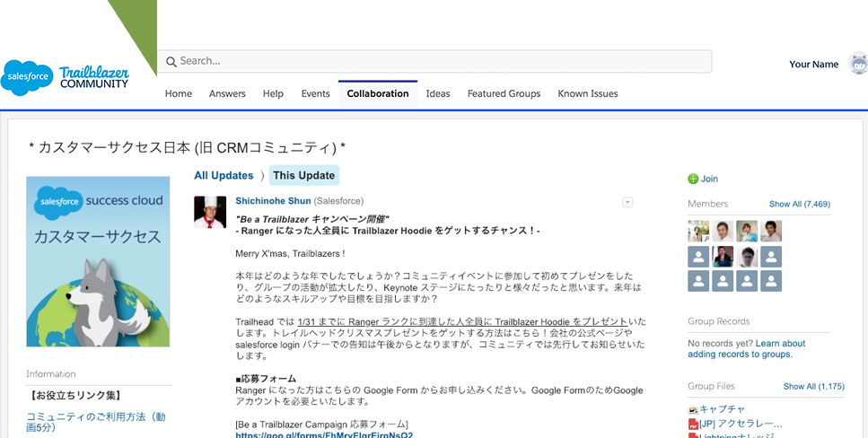Click the 【お役立ちリンク集】 heading
This screenshot has height=438, width=868.
pos(75,395)
